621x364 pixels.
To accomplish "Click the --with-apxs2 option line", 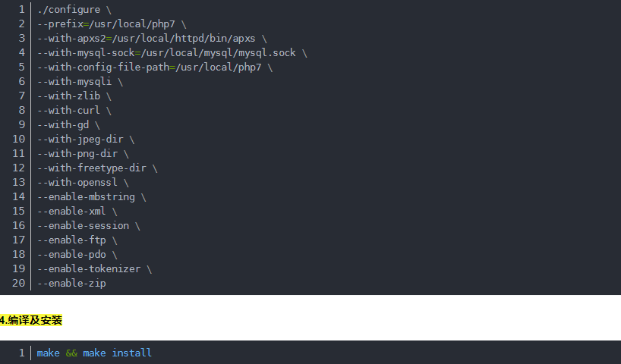I will point(152,39).
